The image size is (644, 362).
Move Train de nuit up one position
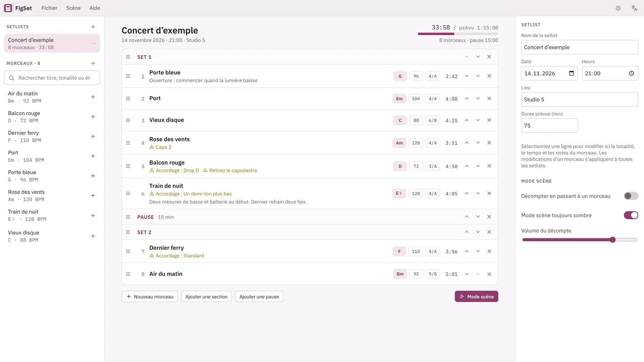pos(467,193)
